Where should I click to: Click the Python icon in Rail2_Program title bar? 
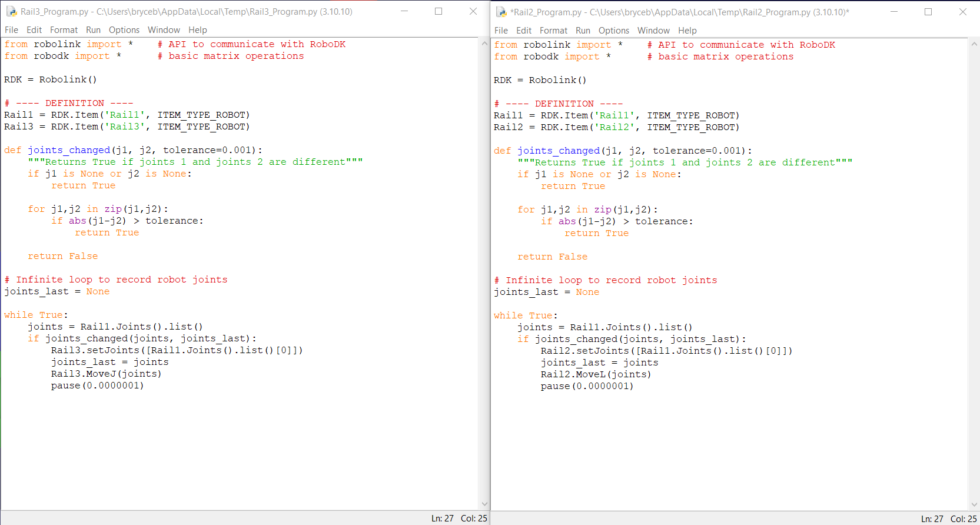point(501,12)
